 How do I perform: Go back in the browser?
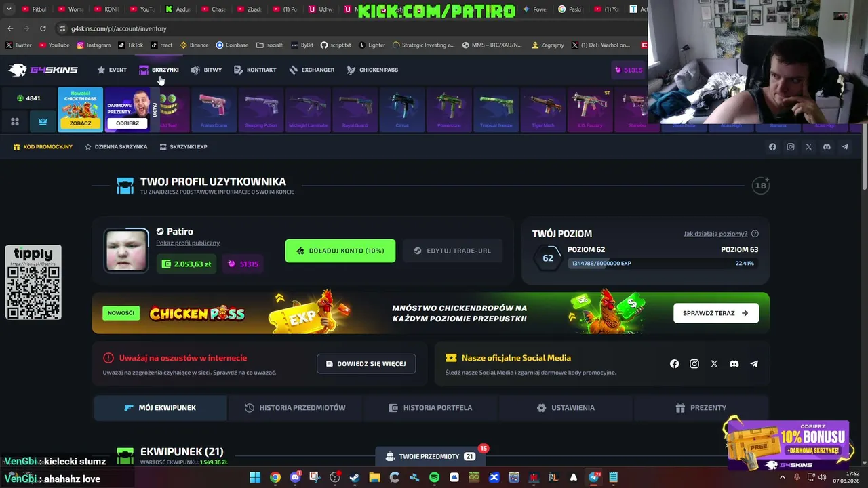tap(10, 28)
